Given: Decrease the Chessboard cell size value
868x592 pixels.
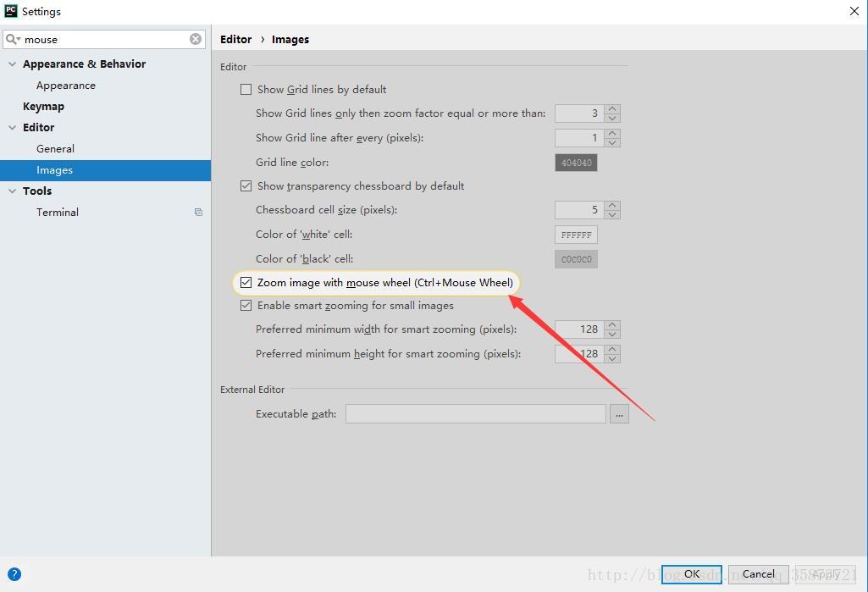Looking at the screenshot, I should pyautogui.click(x=612, y=214).
